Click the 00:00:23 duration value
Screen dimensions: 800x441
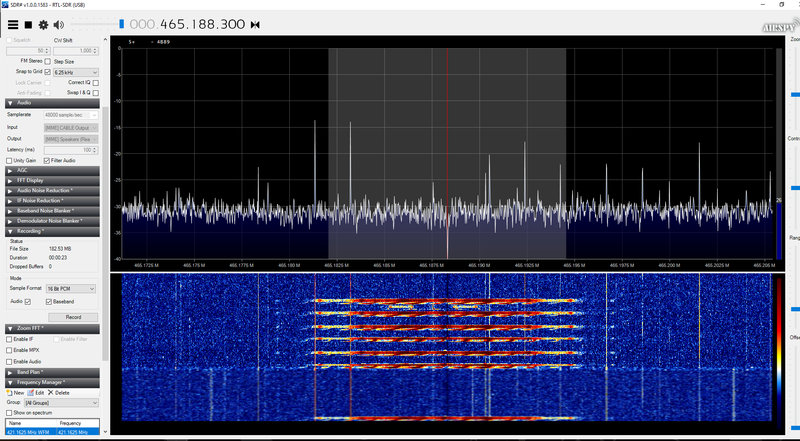click(57, 258)
